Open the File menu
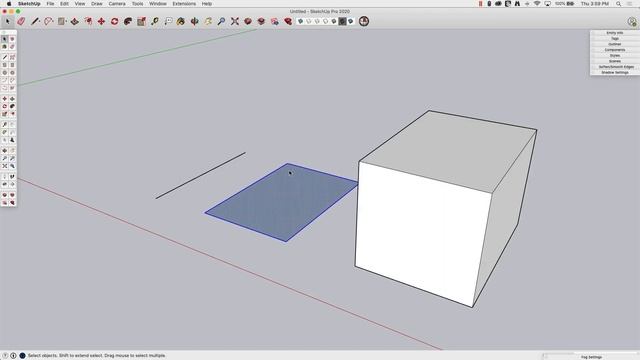Screen dimensions: 640x360 click(x=50, y=4)
